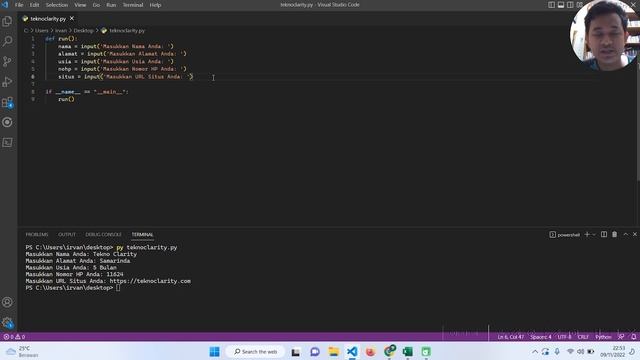The width and height of the screenshot is (640, 360).
Task: Click Desktop in the breadcrumb path
Action: pyautogui.click(x=83, y=31)
